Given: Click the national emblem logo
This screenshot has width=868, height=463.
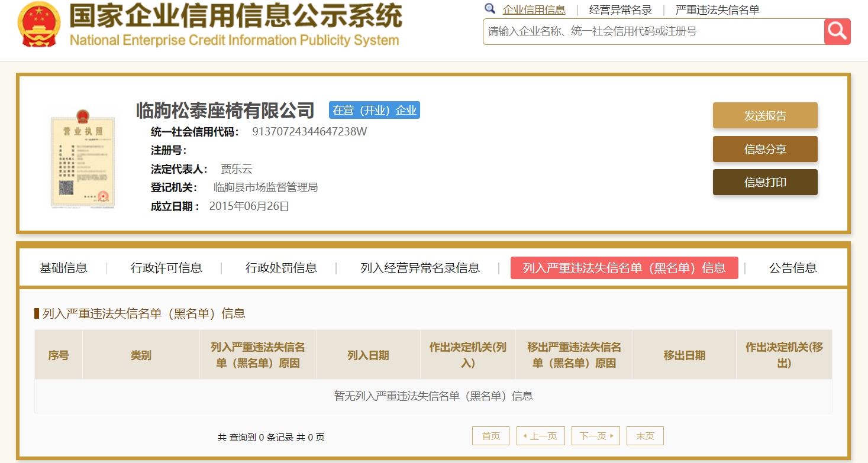Looking at the screenshot, I should click(x=39, y=25).
